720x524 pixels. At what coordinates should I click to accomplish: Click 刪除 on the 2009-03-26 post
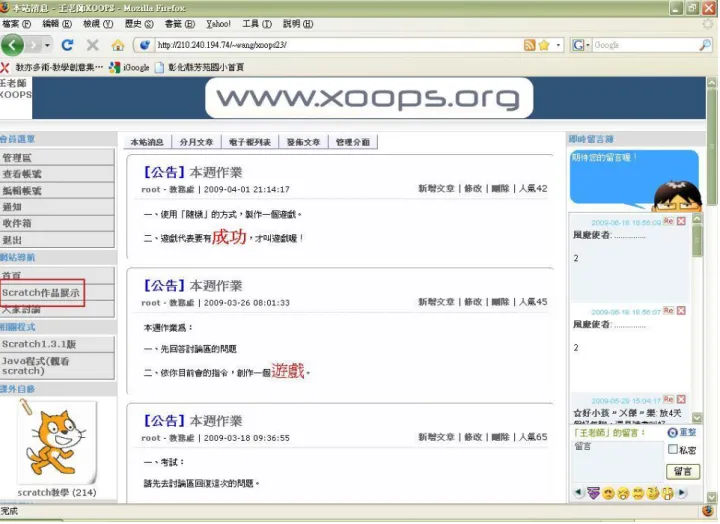tap(501, 302)
